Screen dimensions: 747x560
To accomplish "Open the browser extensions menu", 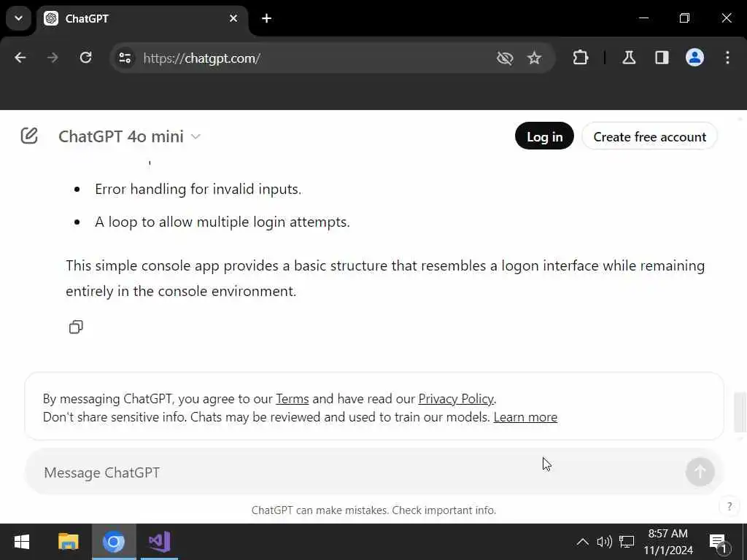I will (580, 58).
